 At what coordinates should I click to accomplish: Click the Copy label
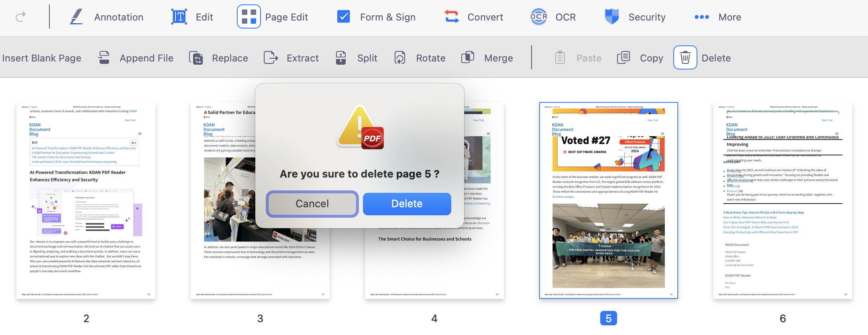(652, 58)
